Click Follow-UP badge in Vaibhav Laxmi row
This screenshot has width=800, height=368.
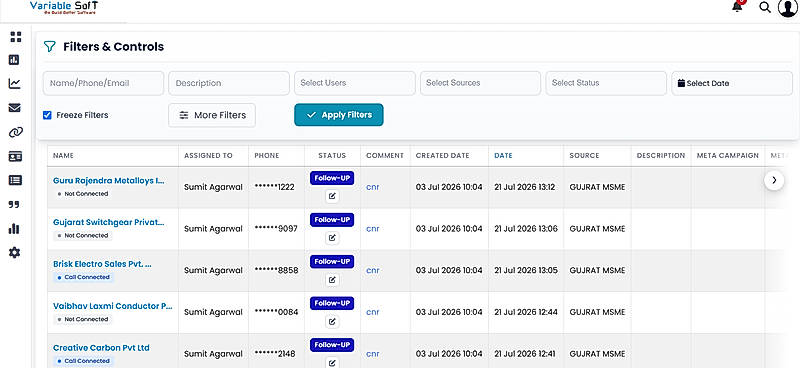[x=332, y=304]
